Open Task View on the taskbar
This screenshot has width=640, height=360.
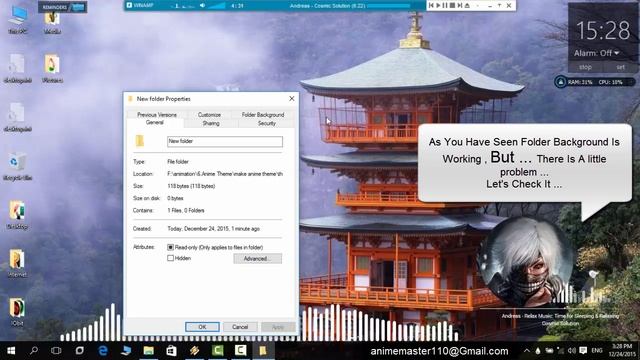[x=56, y=351]
